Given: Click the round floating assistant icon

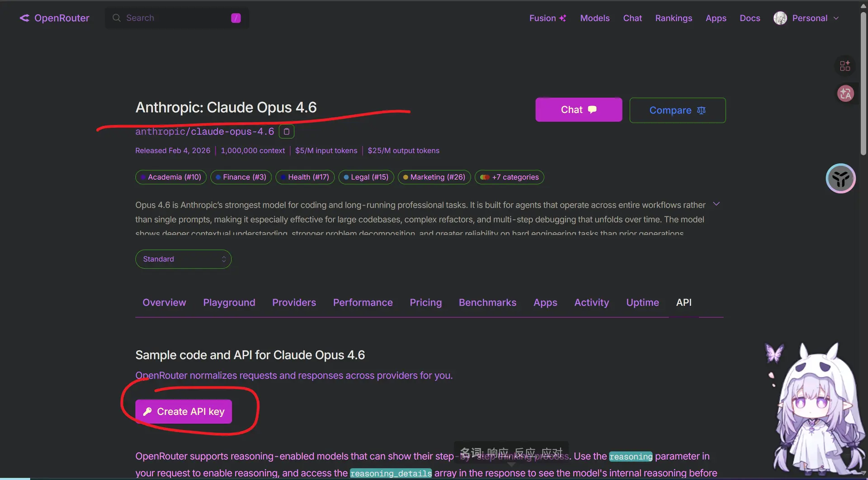Looking at the screenshot, I should 841,179.
